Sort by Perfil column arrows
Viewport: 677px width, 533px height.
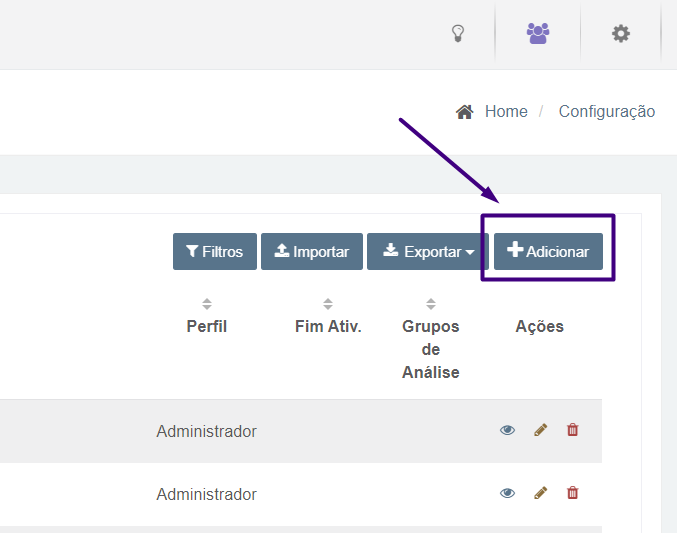click(x=207, y=304)
